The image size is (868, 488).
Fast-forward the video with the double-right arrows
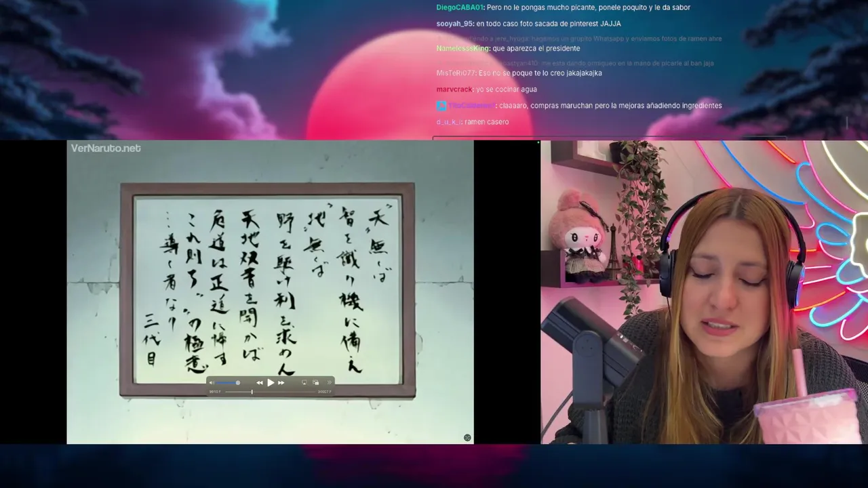coord(281,383)
